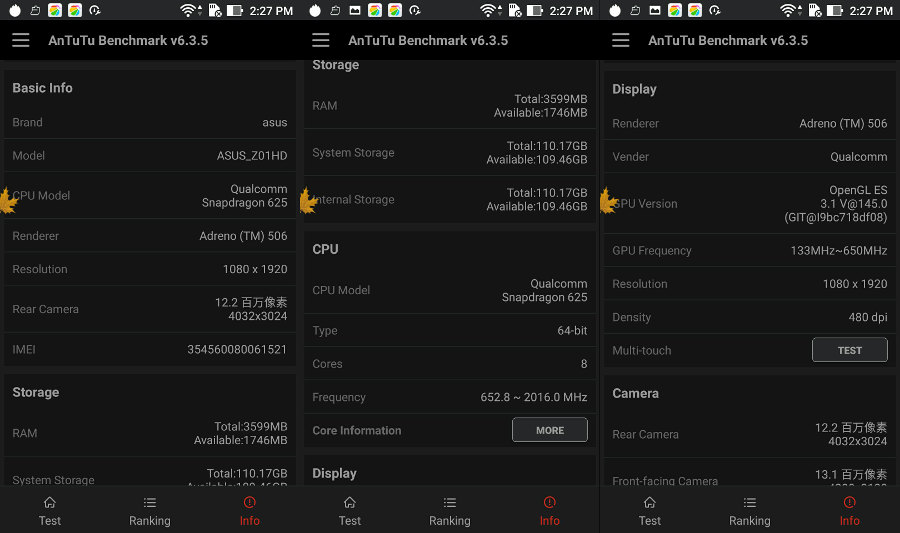This screenshot has width=900, height=533.
Task: Tap the Renderer row under the Display heading
Action: coord(750,123)
